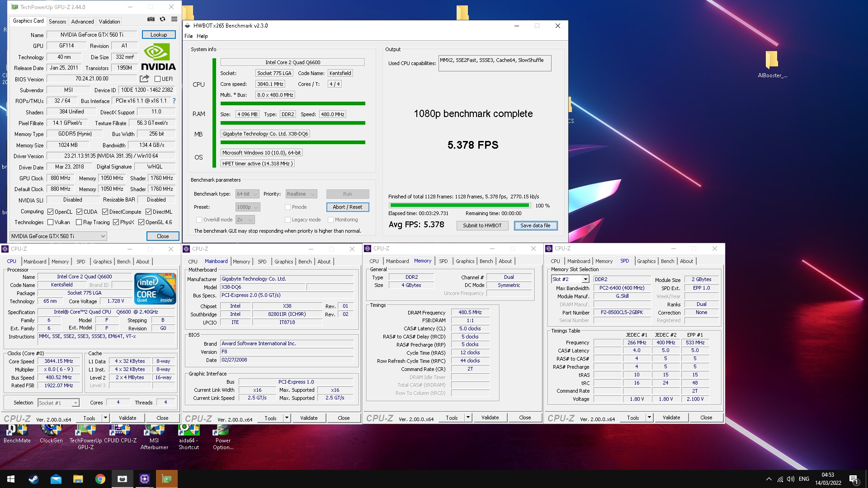Viewport: 868px width, 488px height.
Task: Open the MSI Afterburner desktop shortcut
Action: (154, 437)
